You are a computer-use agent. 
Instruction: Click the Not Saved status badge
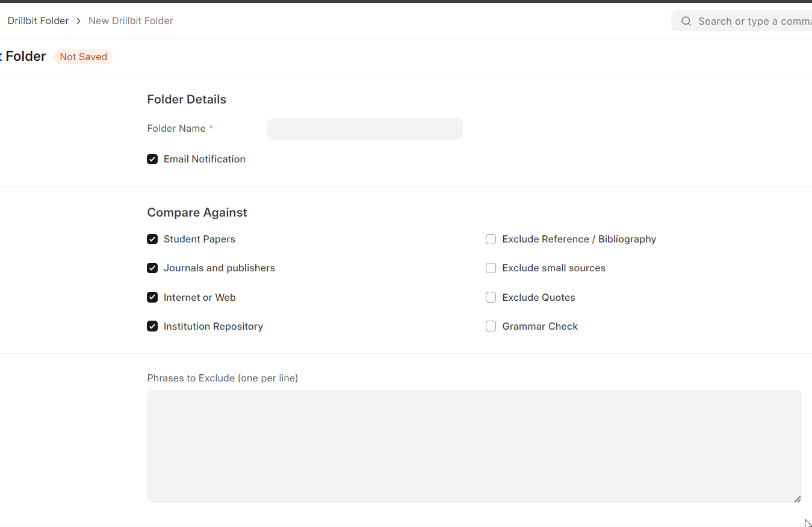pyautogui.click(x=83, y=57)
